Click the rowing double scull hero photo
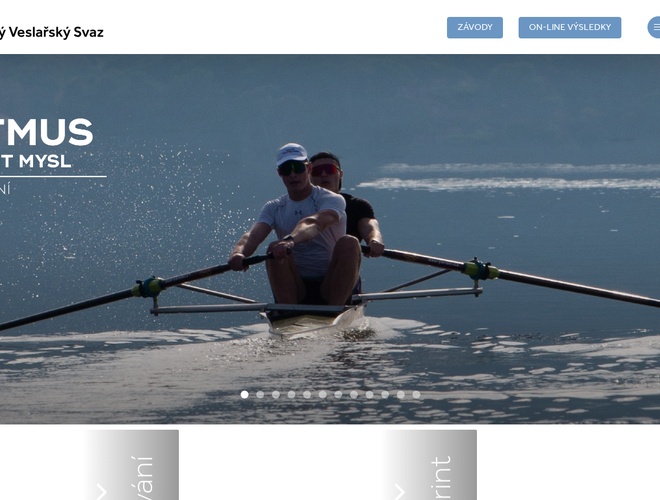The width and height of the screenshot is (660, 500). click(x=330, y=239)
